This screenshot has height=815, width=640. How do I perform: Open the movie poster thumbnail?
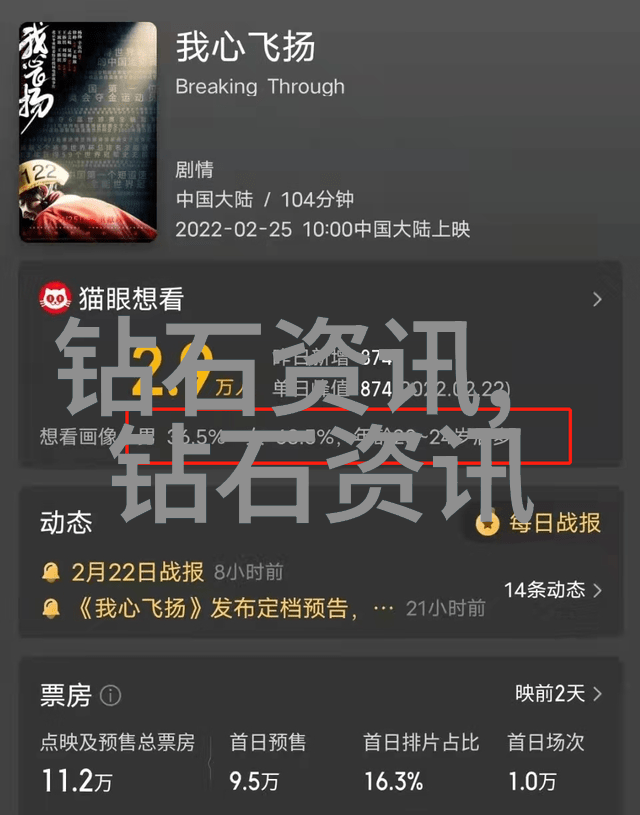pyautogui.click(x=88, y=132)
